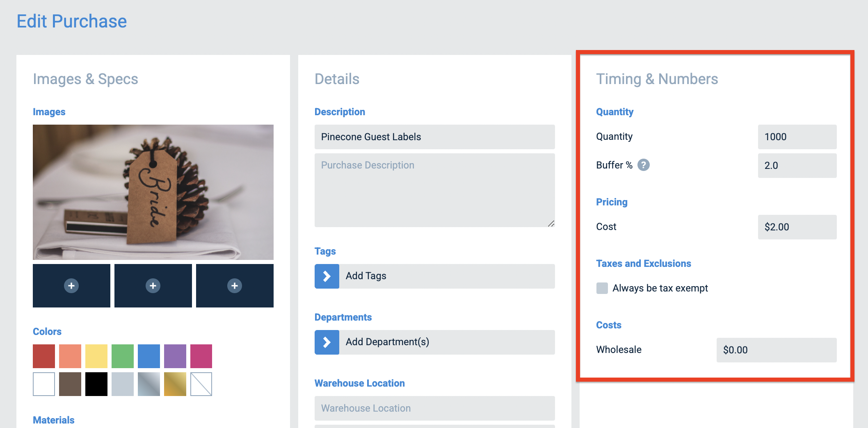Click the pinecone Bride tag main image

tap(153, 192)
